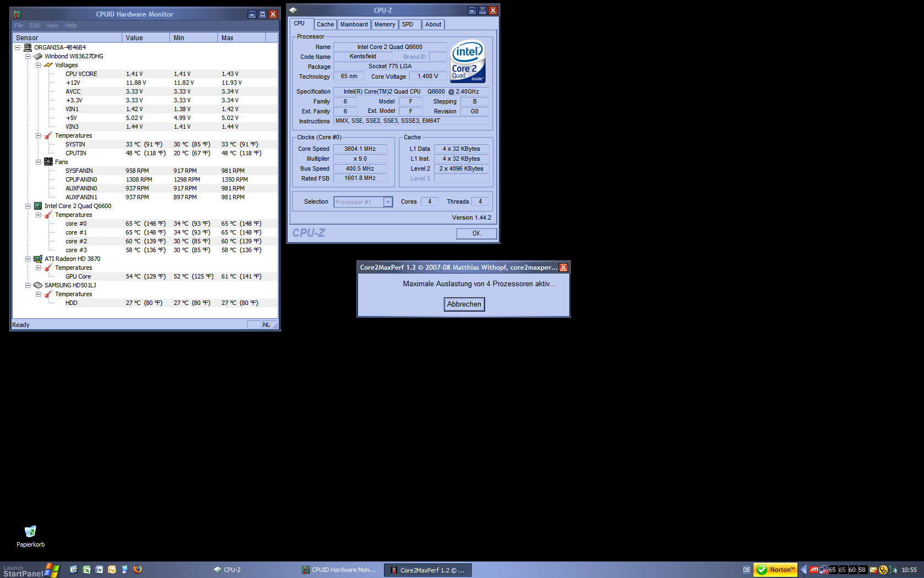Screen dimensions: 924x578
Task: Select the core #0 temperature row
Action: 145,223
